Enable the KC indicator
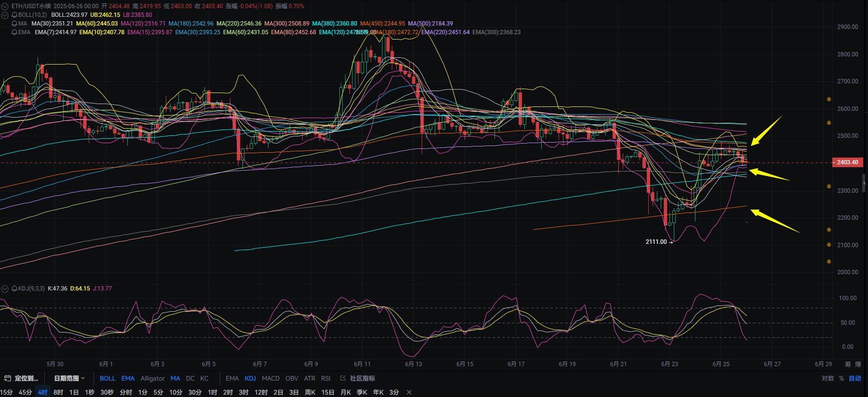Viewport: 868px width, 397px height. (x=204, y=378)
